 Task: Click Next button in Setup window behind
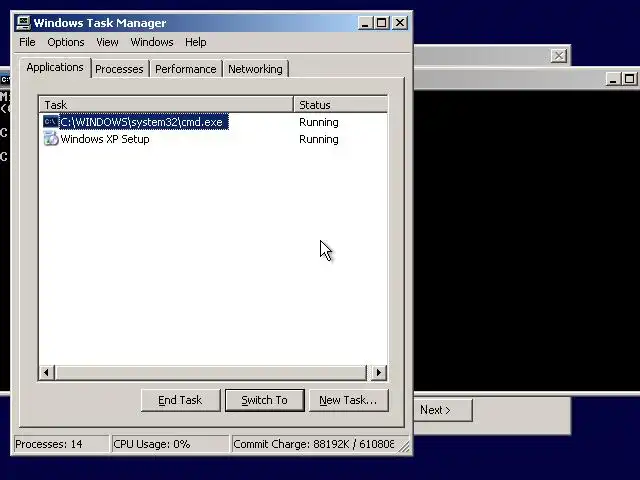[443, 410]
